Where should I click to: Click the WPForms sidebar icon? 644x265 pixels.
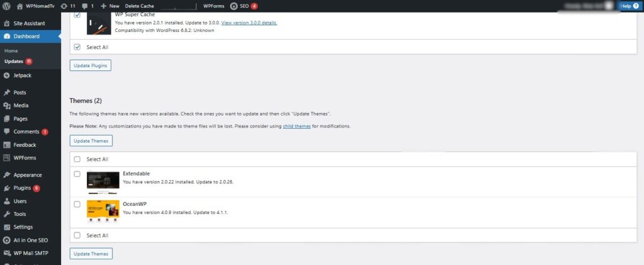pyautogui.click(x=6, y=158)
